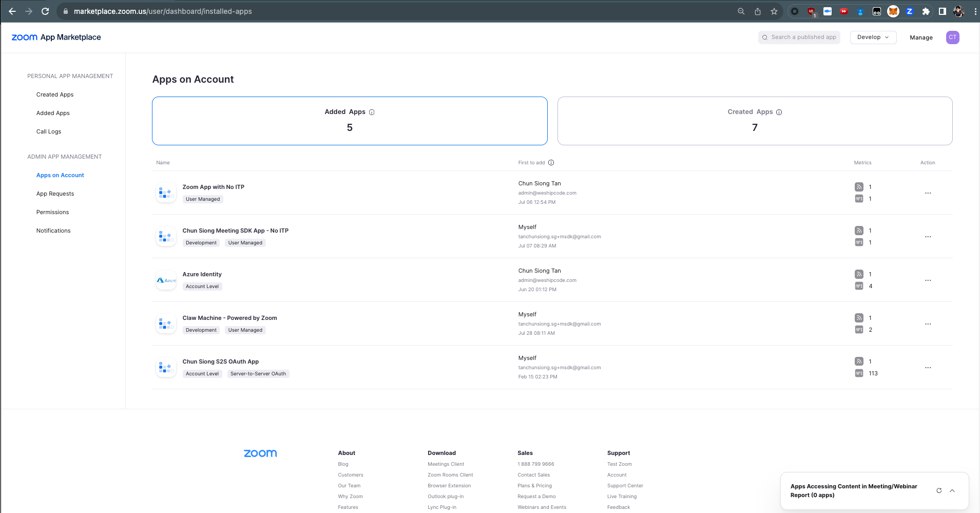Open the MetaMask fox extension
The width and height of the screenshot is (980, 513).
(x=893, y=11)
